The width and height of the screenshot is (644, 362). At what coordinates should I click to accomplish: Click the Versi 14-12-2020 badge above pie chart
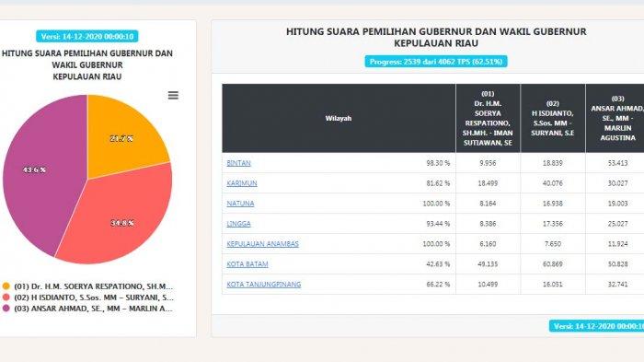[87, 36]
